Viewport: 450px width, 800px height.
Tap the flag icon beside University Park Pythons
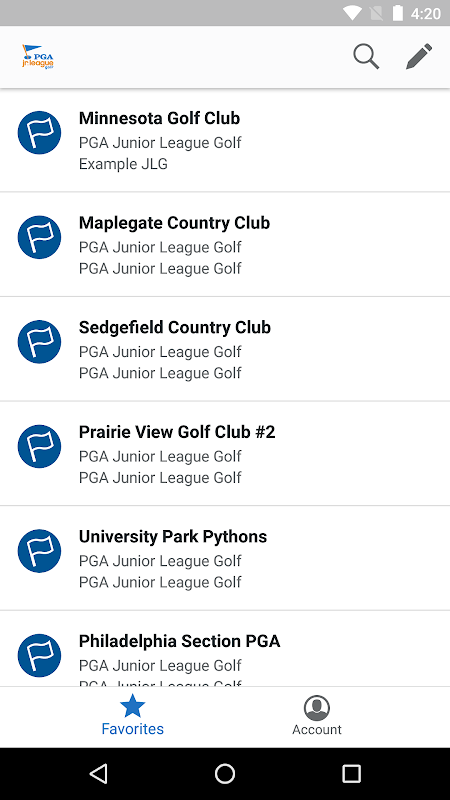coord(39,551)
